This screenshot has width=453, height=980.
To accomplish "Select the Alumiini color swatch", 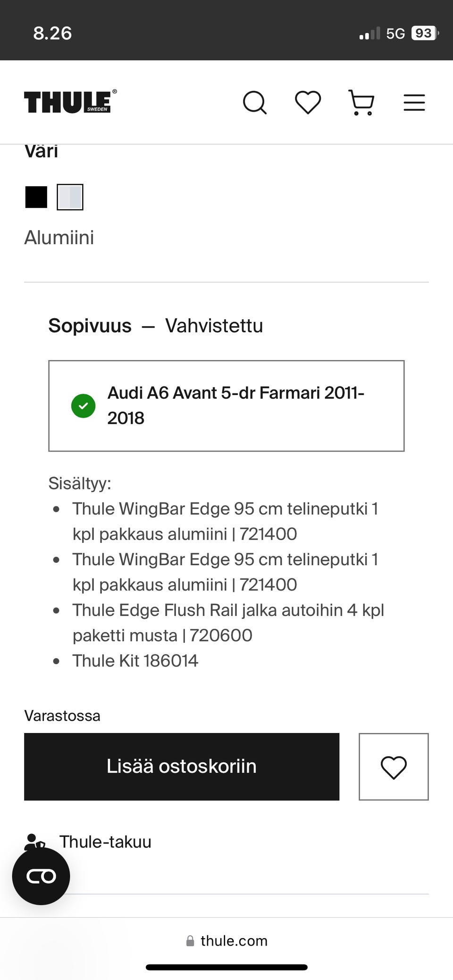I will tap(70, 197).
